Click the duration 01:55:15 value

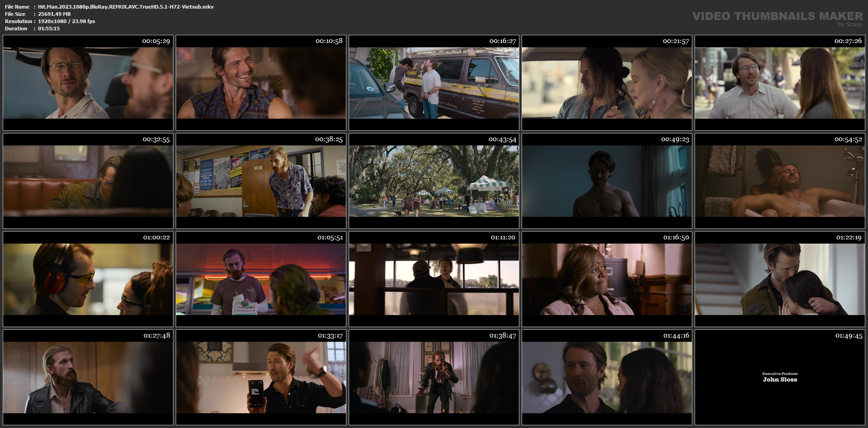(49, 29)
